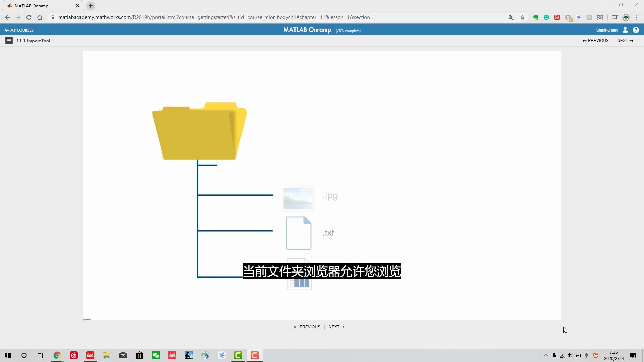The image size is (644, 362).
Task: Open red Camtasia recorder on taskbar
Action: tap(255, 355)
